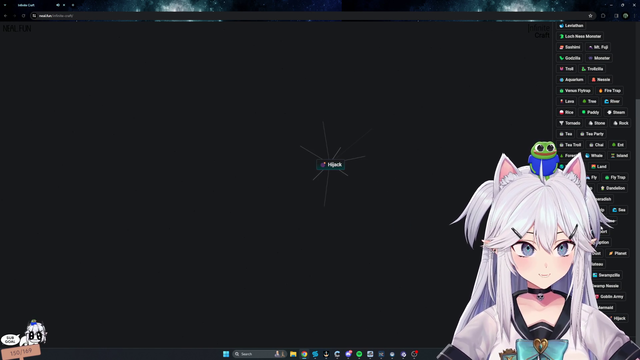Open Spotify from the taskbar

tap(359, 354)
